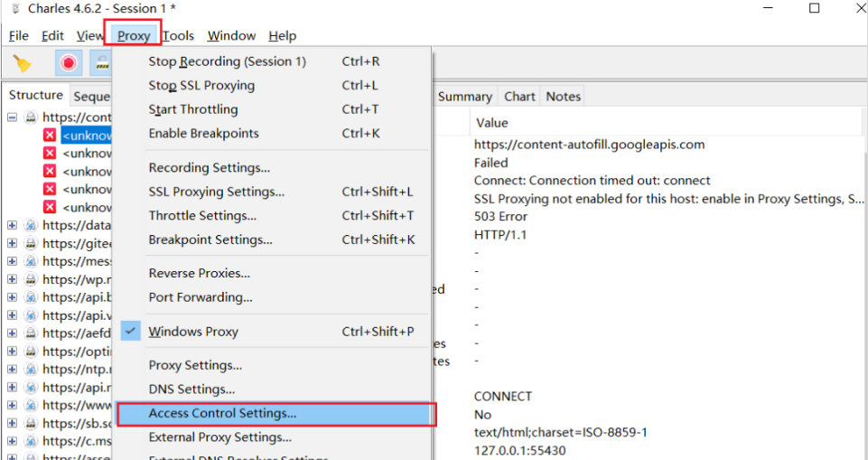Open Reverse Proxies... entry
This screenshot has height=460, width=868.
coord(271,274)
